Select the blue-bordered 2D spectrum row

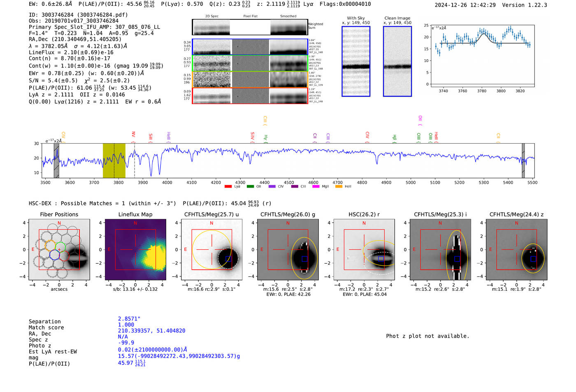[x=250, y=47]
